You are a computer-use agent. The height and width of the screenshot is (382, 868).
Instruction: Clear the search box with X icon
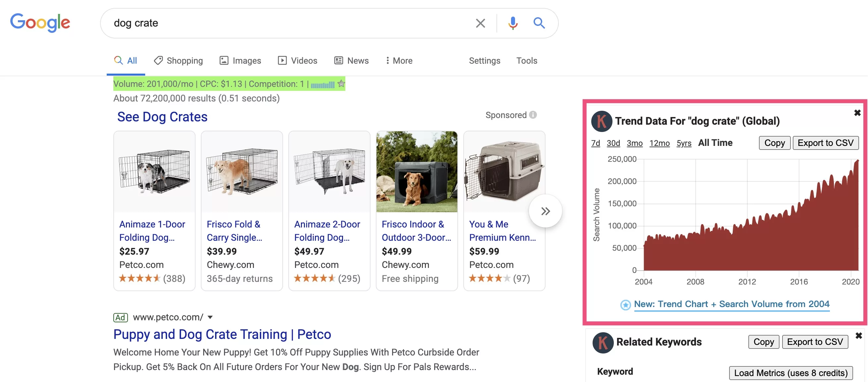[480, 23]
